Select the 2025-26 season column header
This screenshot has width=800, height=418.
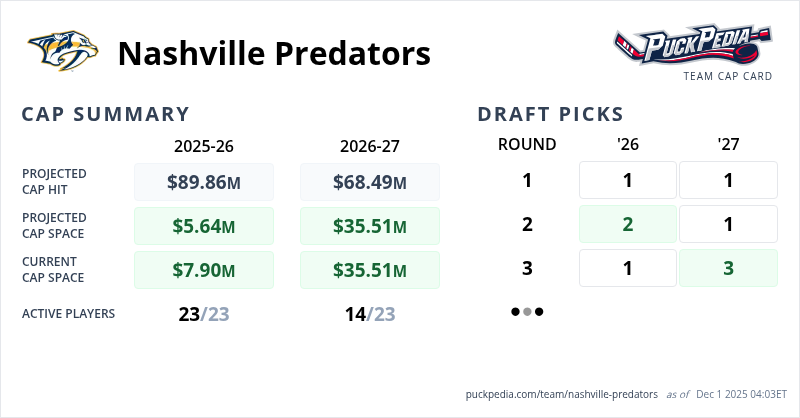pyautogui.click(x=203, y=145)
